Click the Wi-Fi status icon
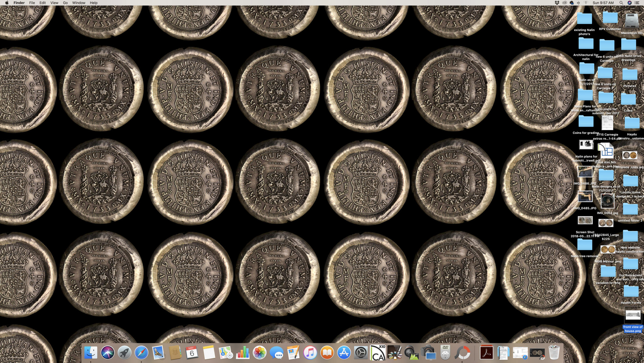644x363 pixels. (586, 3)
